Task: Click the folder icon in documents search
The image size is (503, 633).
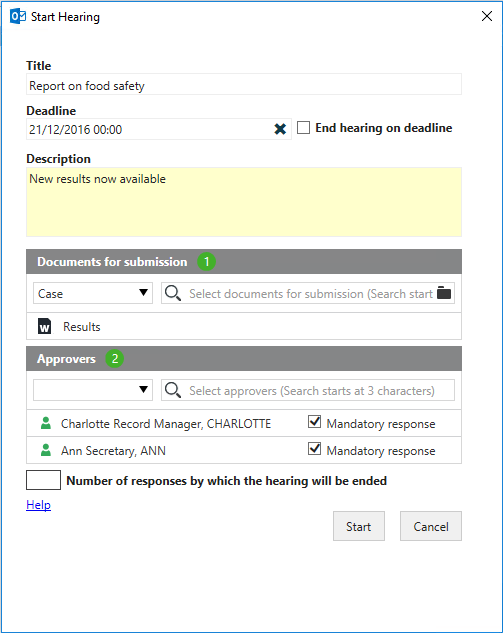Action: click(x=444, y=293)
